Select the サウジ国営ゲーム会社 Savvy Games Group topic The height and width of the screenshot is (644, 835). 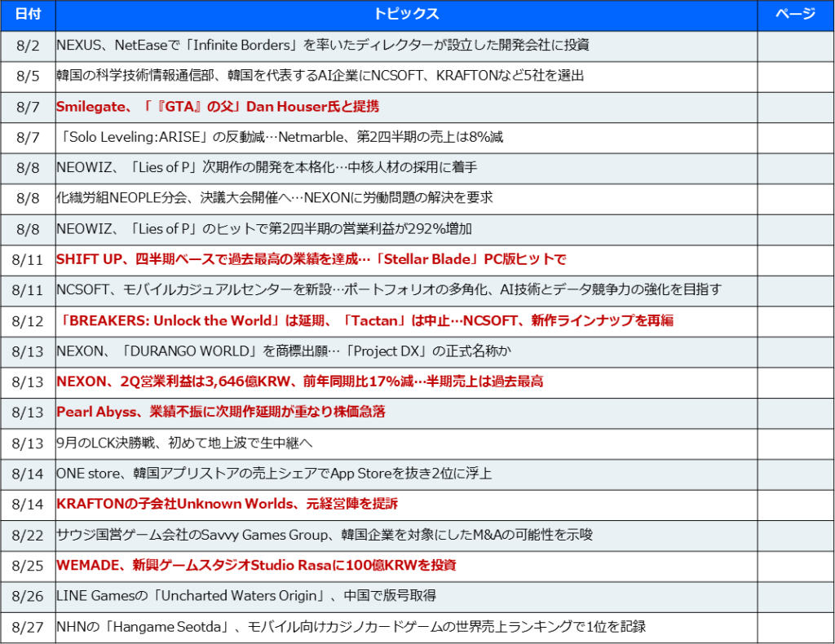(x=325, y=535)
